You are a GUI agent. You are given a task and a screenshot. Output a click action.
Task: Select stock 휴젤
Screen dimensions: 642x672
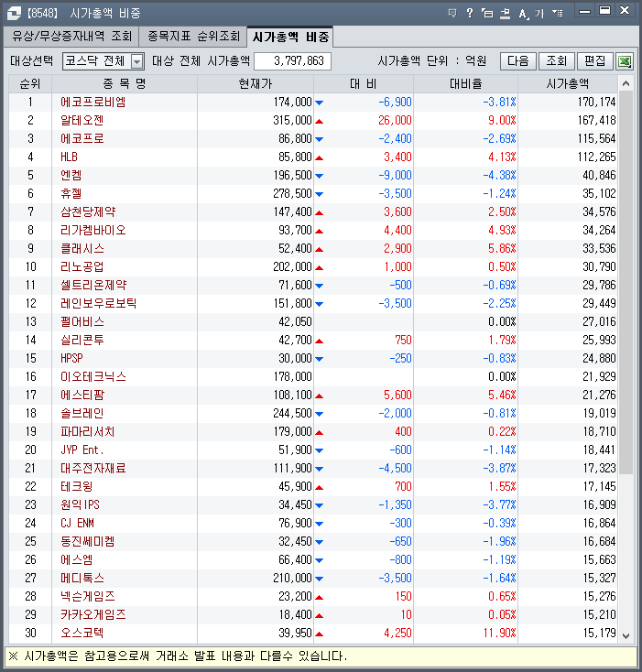(x=71, y=194)
